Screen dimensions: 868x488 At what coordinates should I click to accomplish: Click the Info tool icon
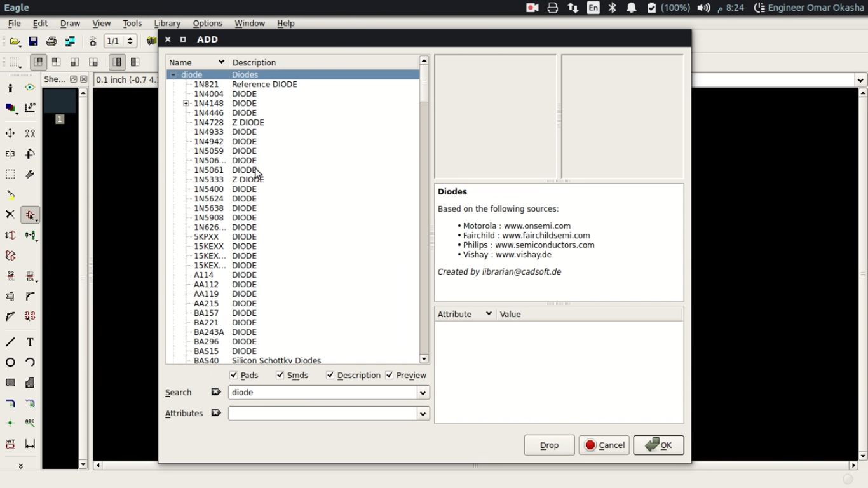click(10, 88)
